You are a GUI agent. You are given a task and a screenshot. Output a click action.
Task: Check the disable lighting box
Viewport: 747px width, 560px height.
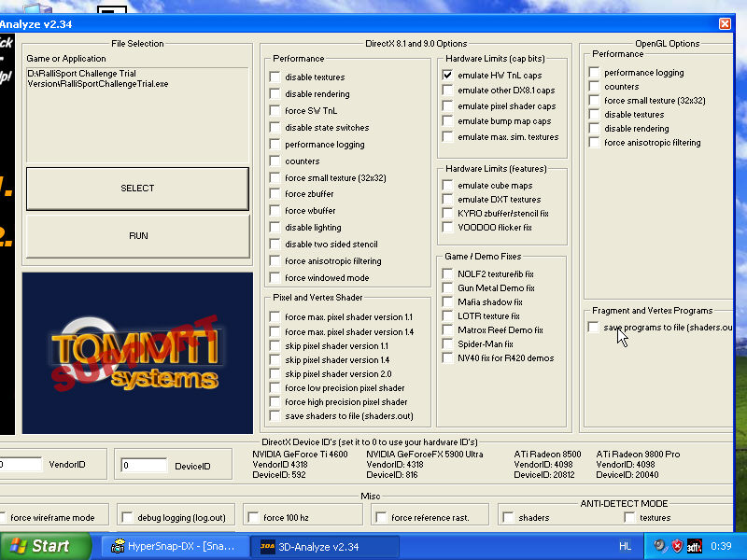coord(275,227)
